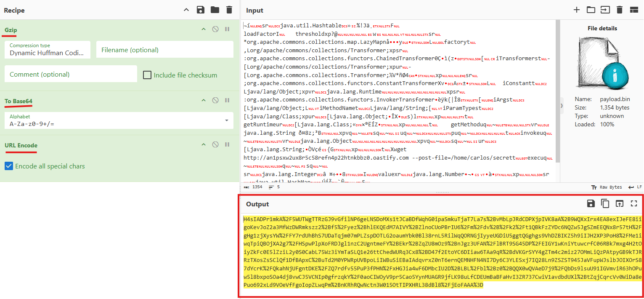Collapse all operations via Recipe header chevron
The image size is (644, 299).
coord(186,10)
